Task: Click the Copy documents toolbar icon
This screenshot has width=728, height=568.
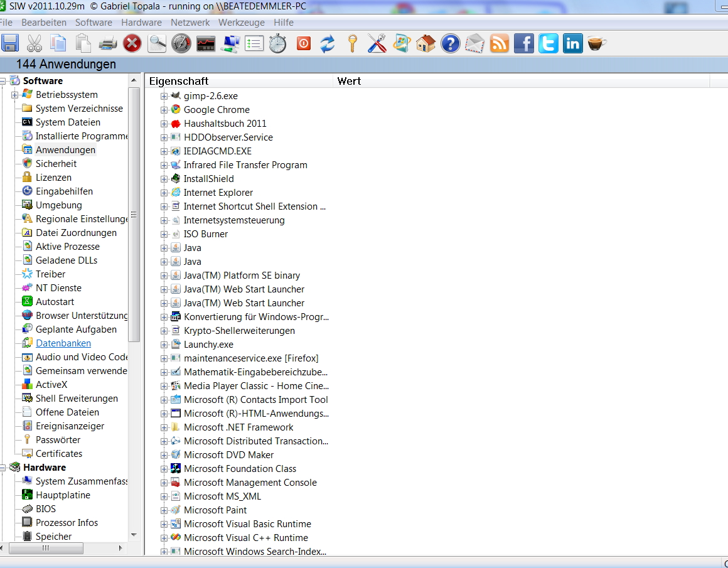Action: click(58, 43)
